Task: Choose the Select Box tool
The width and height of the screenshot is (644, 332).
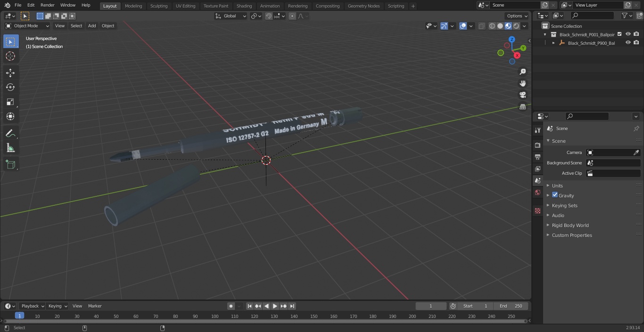Action: 10,41
